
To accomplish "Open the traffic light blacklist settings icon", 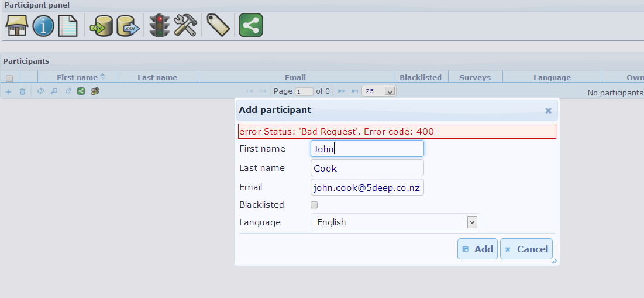I will point(159,26).
